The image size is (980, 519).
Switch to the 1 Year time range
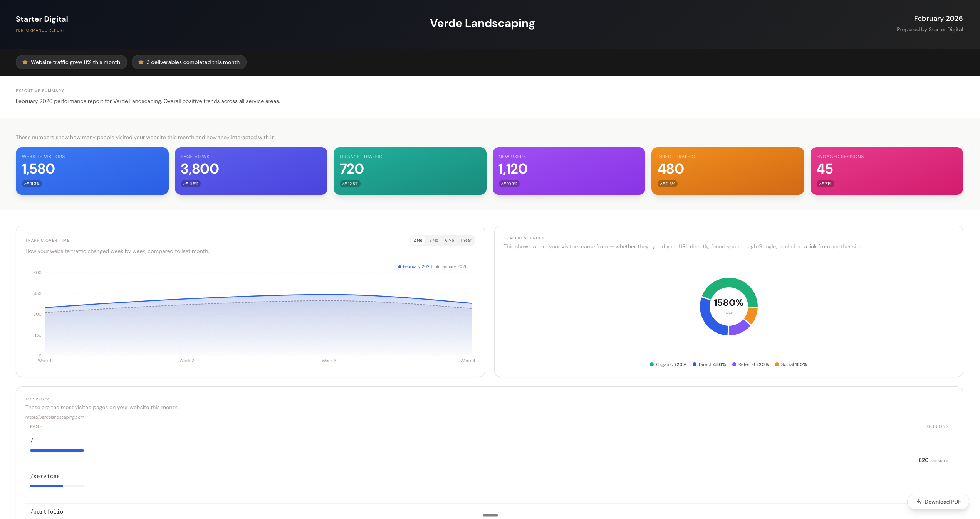466,241
